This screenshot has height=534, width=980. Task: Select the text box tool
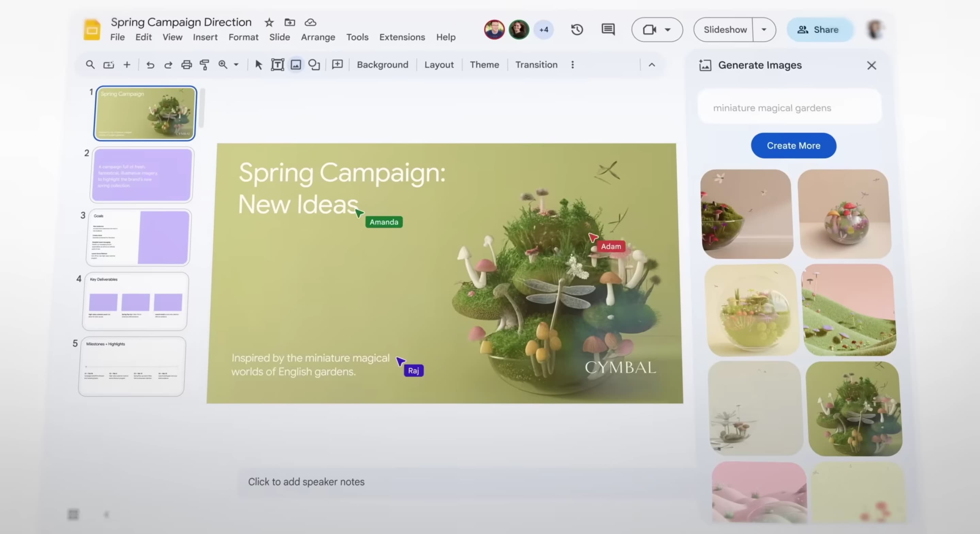click(x=277, y=65)
